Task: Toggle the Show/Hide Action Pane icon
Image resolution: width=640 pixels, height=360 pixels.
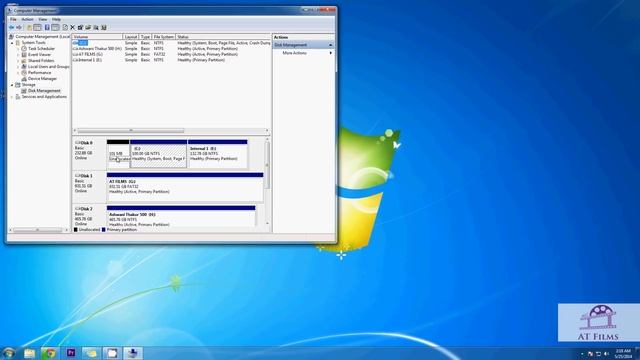Action: click(x=55, y=27)
